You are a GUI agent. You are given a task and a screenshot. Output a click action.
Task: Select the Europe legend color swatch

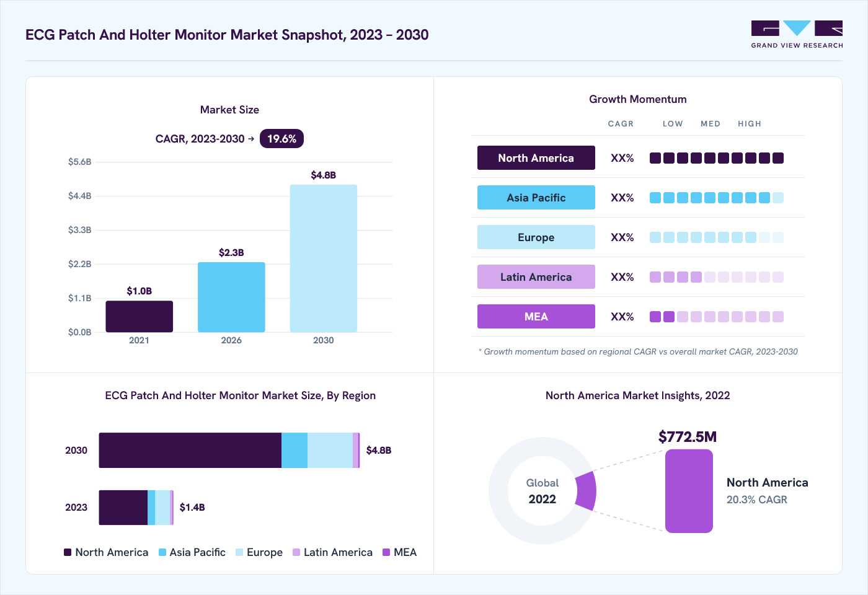click(239, 552)
